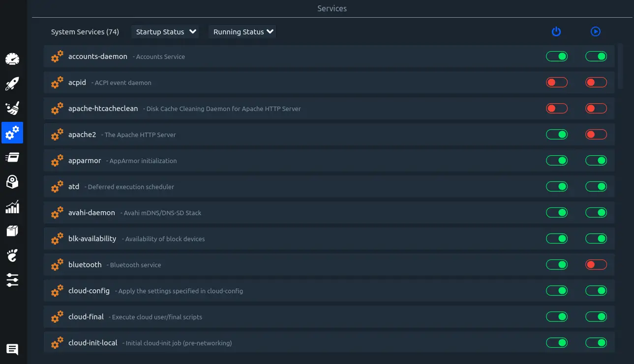
Task: Click the running play icon column header
Action: pyautogui.click(x=596, y=31)
